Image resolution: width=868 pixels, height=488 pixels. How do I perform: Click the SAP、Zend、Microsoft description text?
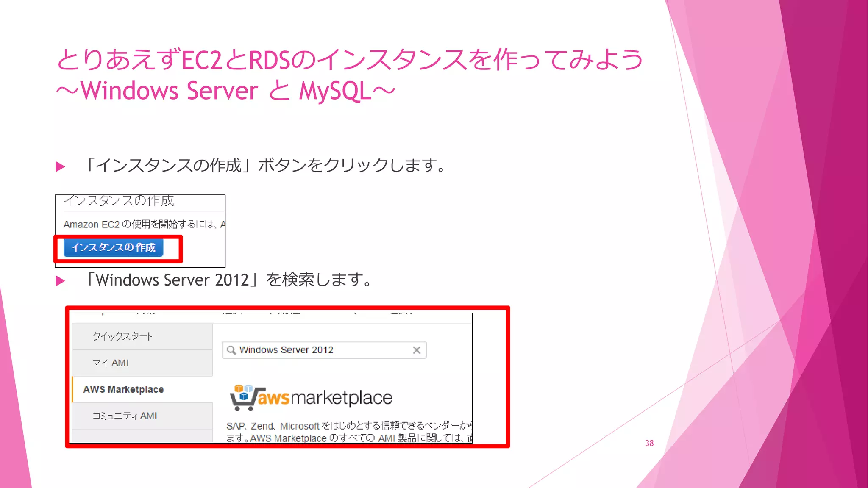click(x=349, y=432)
